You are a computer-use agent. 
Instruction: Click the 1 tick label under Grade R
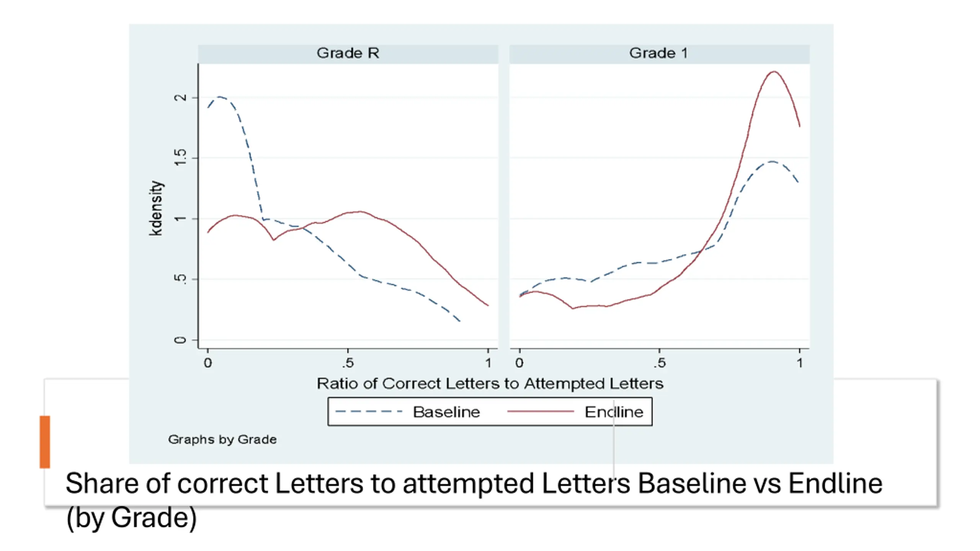point(488,363)
